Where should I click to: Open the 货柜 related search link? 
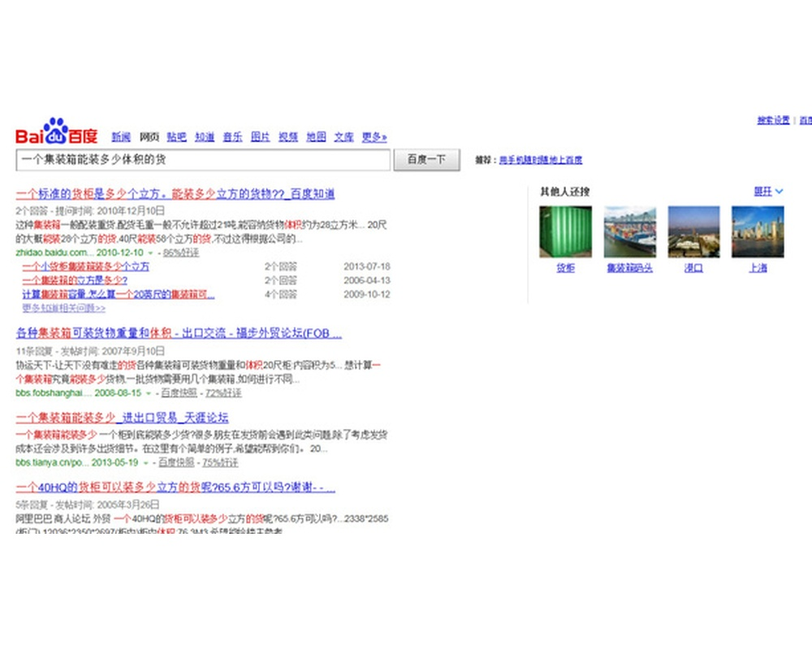point(565,268)
